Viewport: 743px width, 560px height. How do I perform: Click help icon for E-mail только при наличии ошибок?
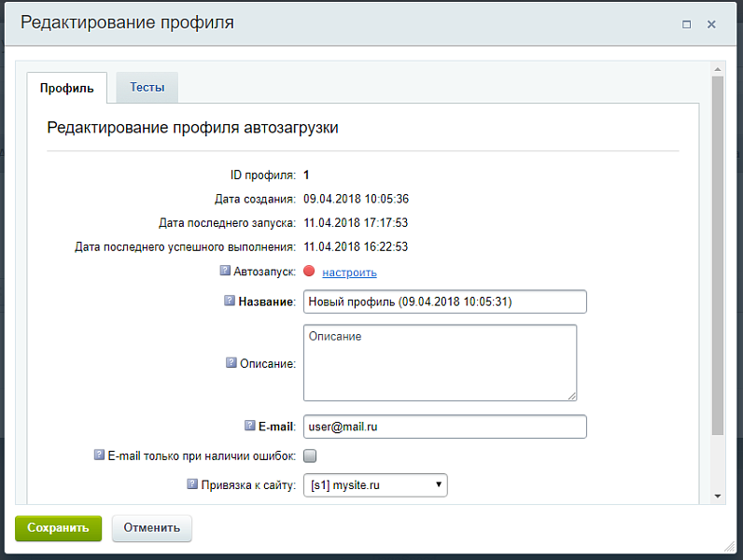coord(99,455)
